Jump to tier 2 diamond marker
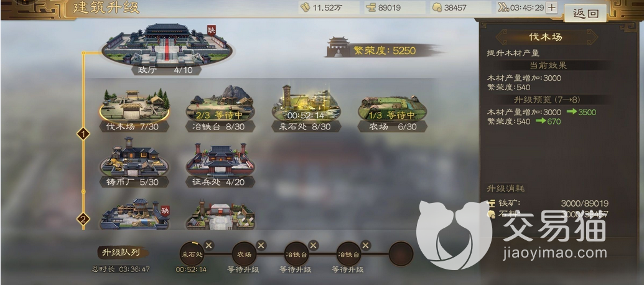The width and height of the screenshot is (644, 285). pos(83,219)
